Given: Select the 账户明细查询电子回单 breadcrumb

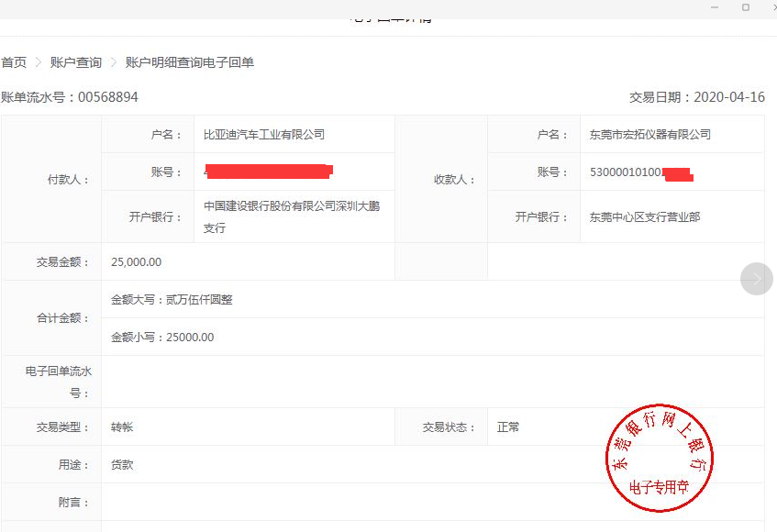Looking at the screenshot, I should 190,62.
